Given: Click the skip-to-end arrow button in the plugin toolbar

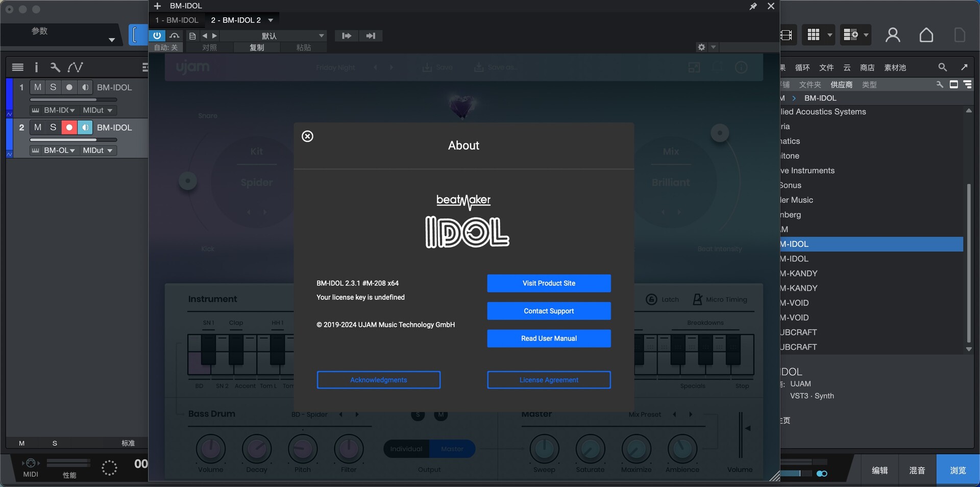Looking at the screenshot, I should (371, 36).
